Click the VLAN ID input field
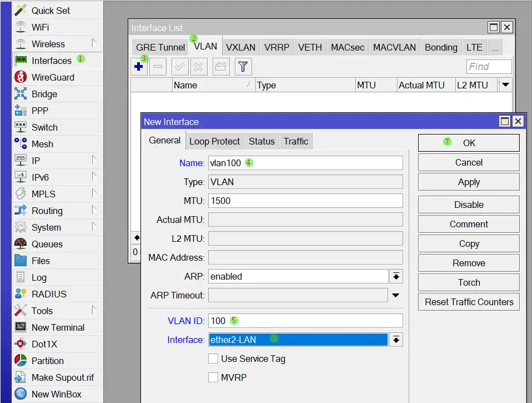 [x=305, y=321]
